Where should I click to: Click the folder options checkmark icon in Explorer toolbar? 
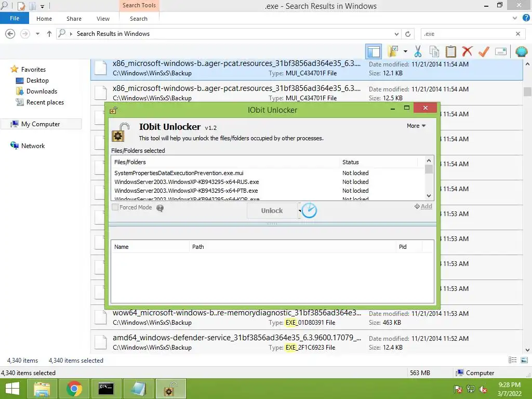(393, 51)
